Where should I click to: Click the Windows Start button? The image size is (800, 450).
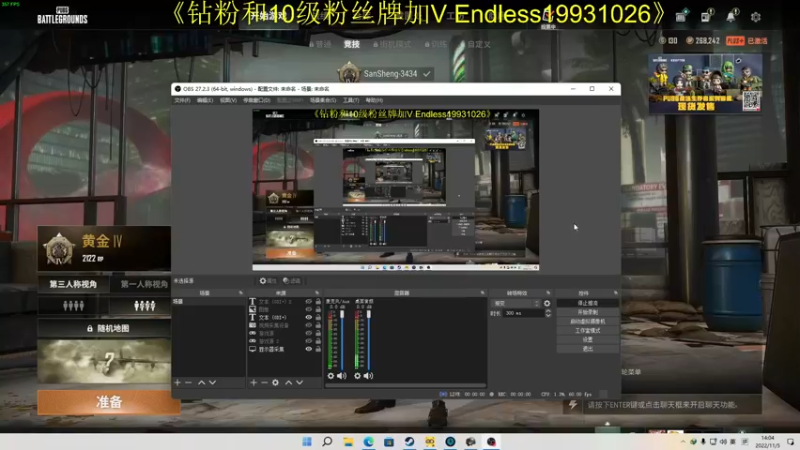click(307, 442)
